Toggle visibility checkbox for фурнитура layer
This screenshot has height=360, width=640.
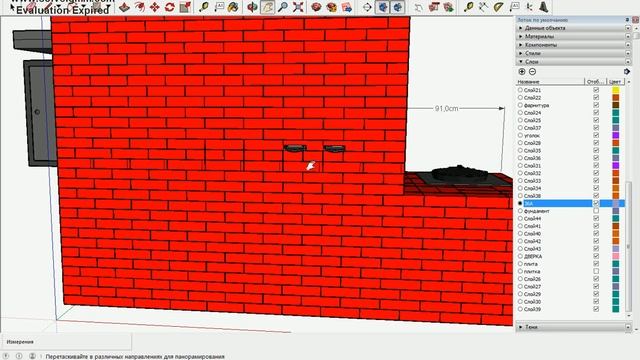pos(596,105)
